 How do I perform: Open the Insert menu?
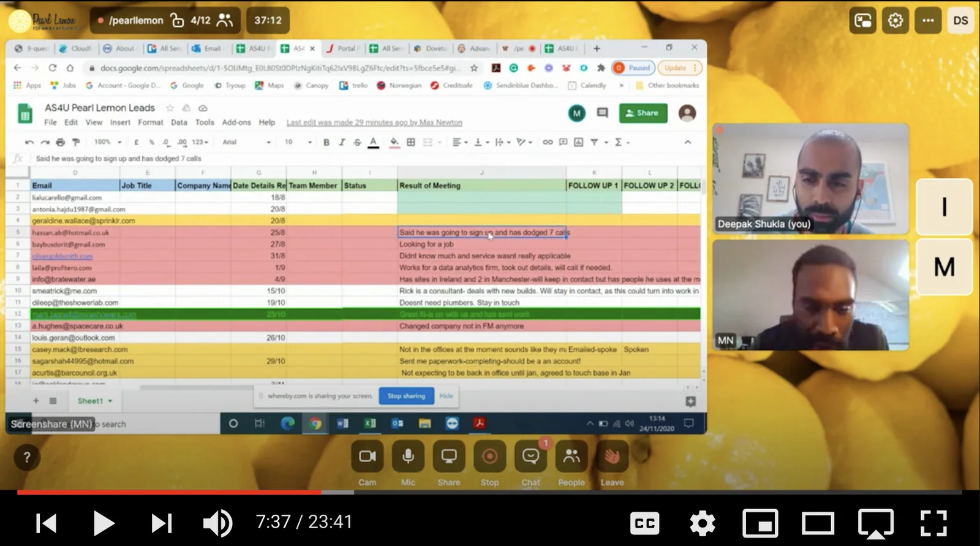[x=120, y=123]
